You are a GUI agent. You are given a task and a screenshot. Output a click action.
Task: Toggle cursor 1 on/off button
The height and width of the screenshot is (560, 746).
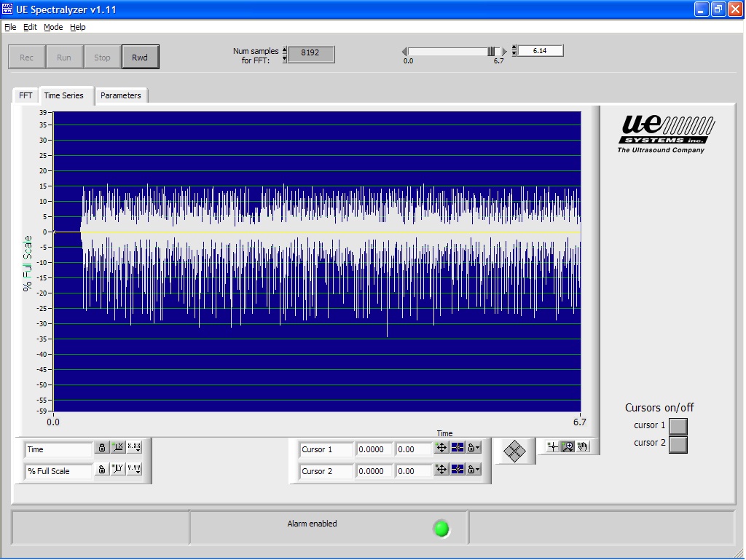(x=678, y=426)
